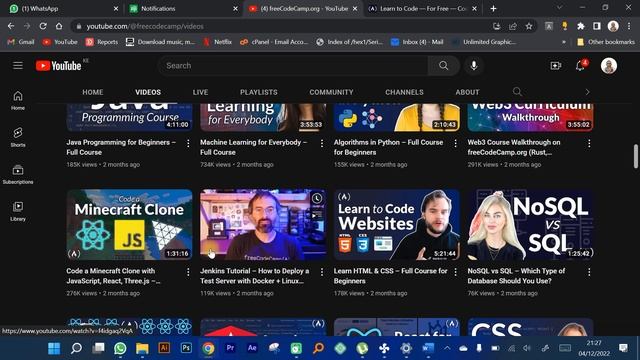Open Netflix bookmark
Image resolution: width=640 pixels, height=360 pixels.
[218, 42]
